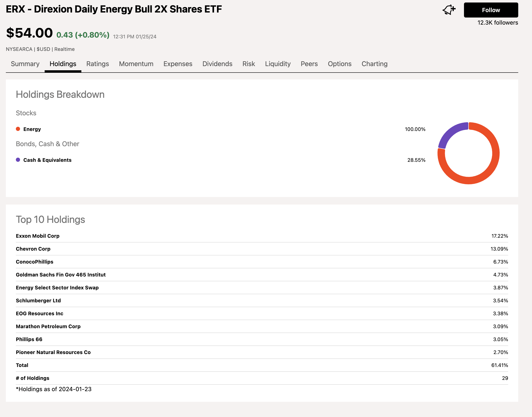The image size is (532, 417).
Task: Switch to the Charting tab
Action: tap(374, 64)
